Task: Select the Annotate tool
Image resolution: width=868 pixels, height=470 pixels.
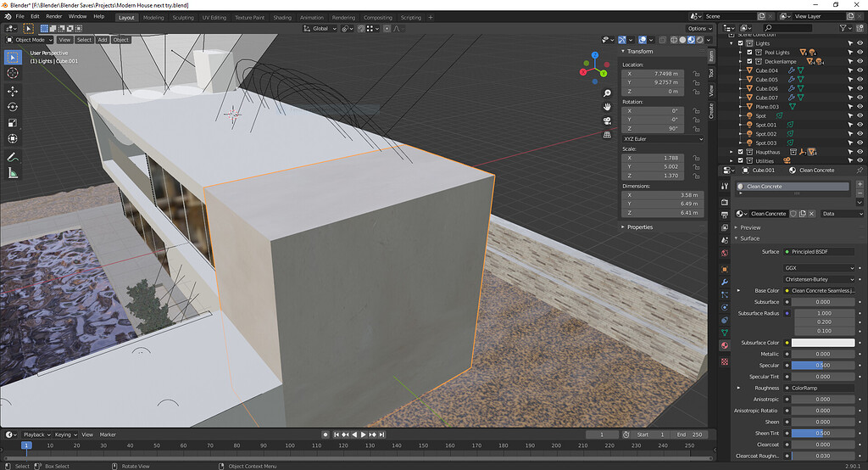Action: click(13, 158)
